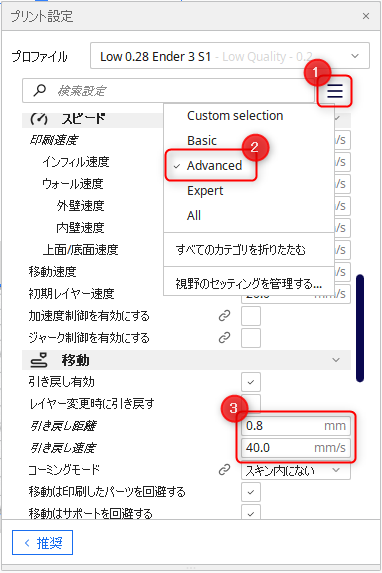The image size is (382, 573).
Task: Click the speed category gauge icon
Action: [39, 118]
